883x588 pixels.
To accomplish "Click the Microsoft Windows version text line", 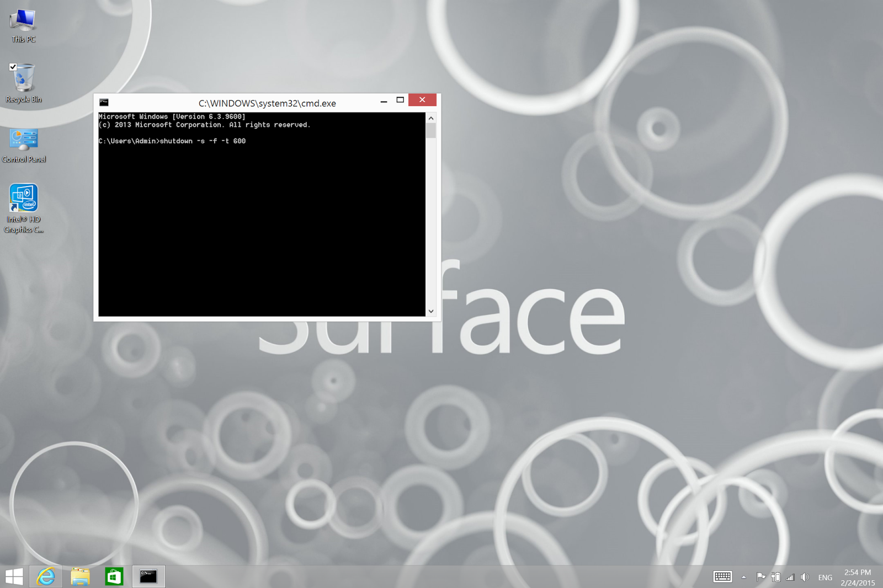I will pos(172,117).
